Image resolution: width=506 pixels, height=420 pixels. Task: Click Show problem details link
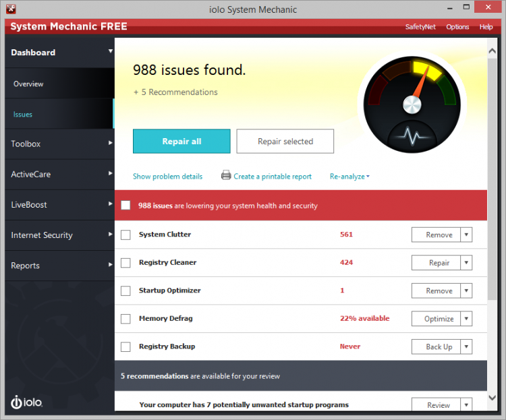coord(167,177)
